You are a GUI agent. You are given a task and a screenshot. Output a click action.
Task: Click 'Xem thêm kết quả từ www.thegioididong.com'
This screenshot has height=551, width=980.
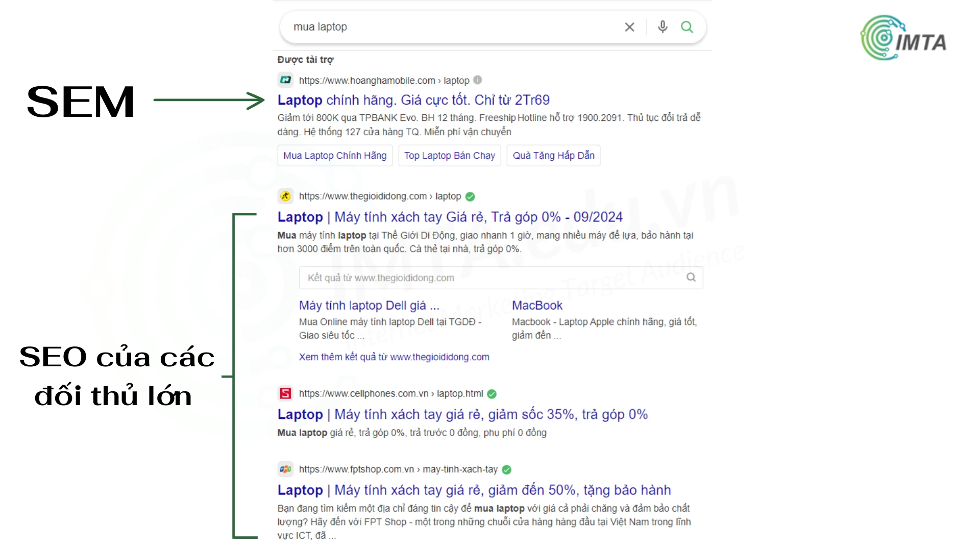pos(394,357)
